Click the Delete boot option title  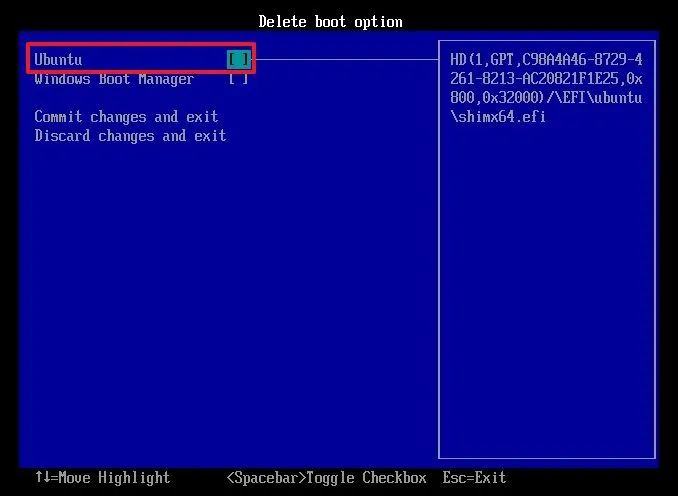(x=330, y=22)
